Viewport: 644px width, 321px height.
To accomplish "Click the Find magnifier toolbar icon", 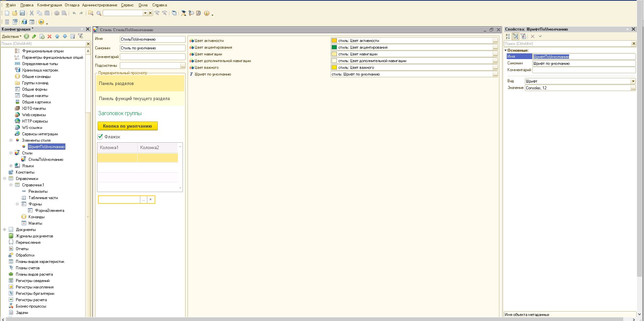I will point(99,13).
